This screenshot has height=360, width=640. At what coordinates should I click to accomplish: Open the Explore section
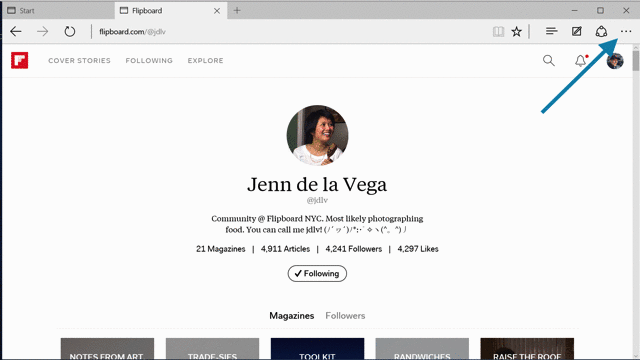pos(205,60)
